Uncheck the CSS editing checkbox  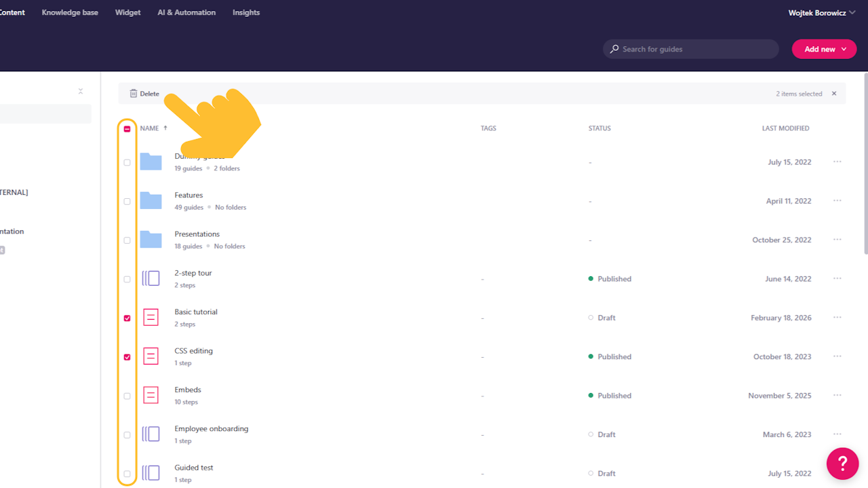click(127, 357)
